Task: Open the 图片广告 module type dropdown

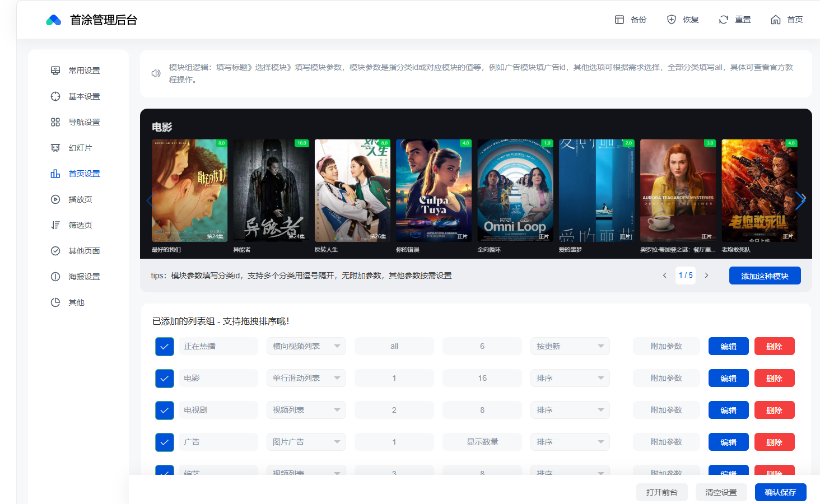Action: (306, 442)
